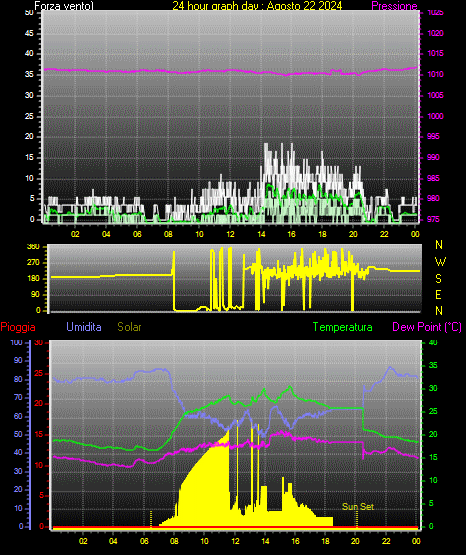The width and height of the screenshot is (466, 555).
Task: Click the Solar legend label
Action: [x=129, y=327]
